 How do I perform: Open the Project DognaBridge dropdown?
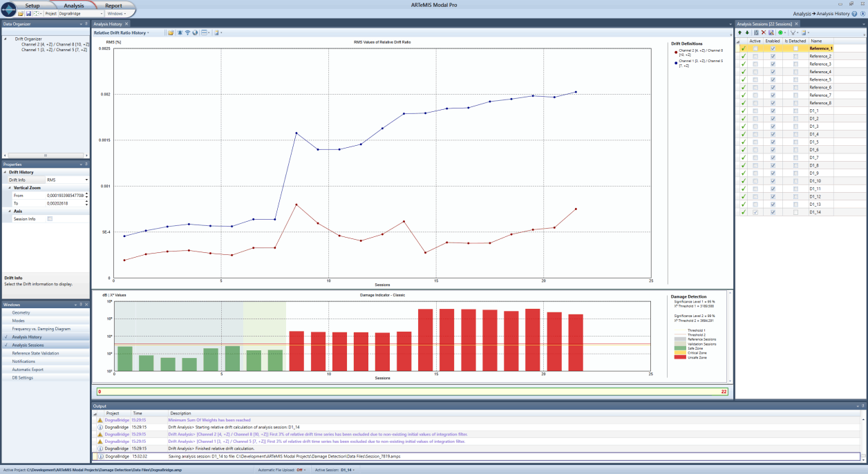tap(101, 14)
